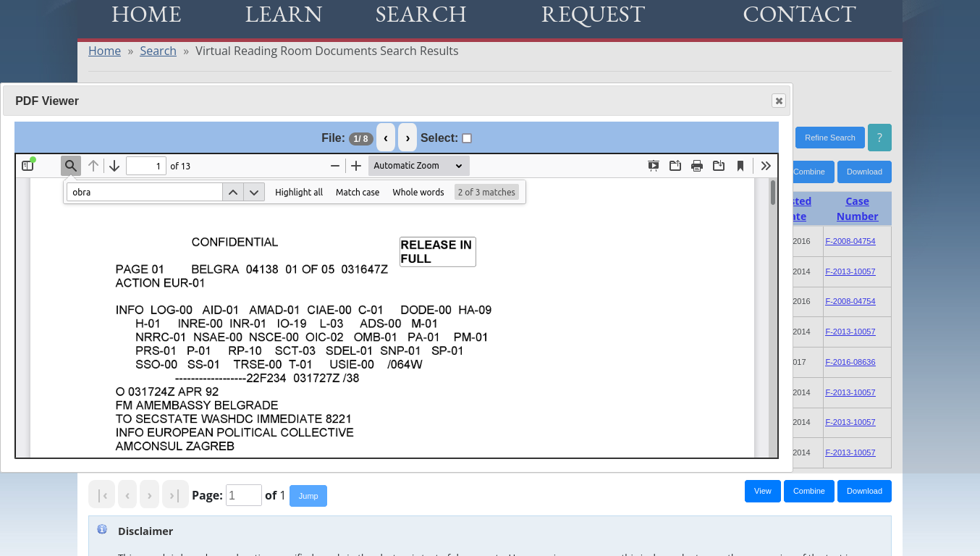Open file icon in PDF toolbar
The width and height of the screenshot is (980, 556).
[x=675, y=166]
